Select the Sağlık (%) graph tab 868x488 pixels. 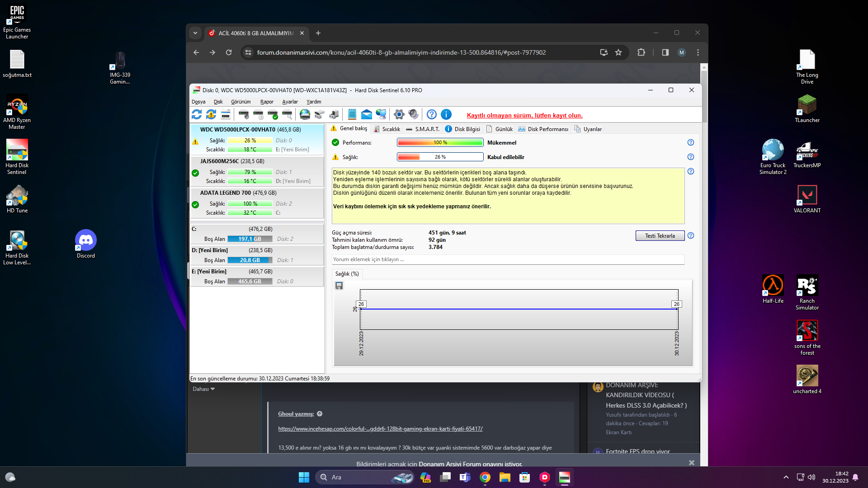[347, 274]
